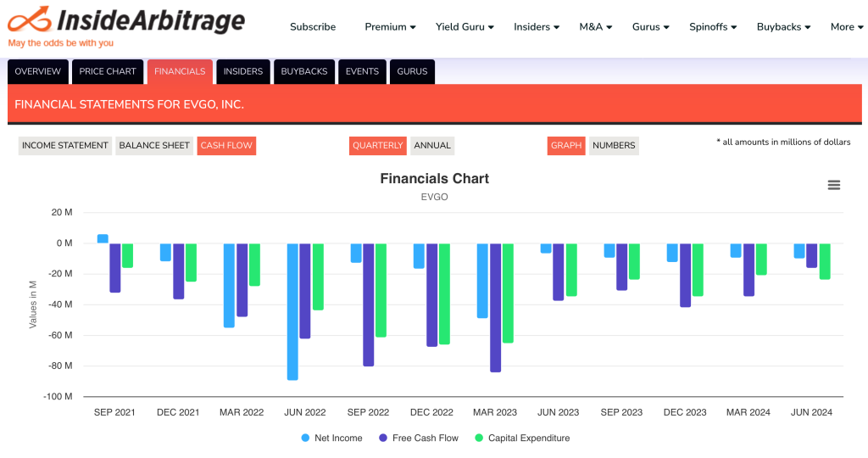The width and height of the screenshot is (868, 458).
Task: Switch to Annual period view
Action: tap(432, 146)
